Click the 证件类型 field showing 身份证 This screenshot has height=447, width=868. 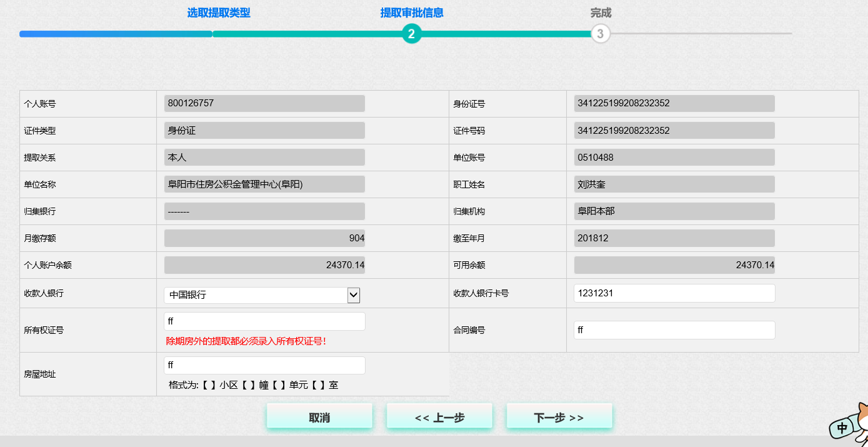[x=264, y=131]
